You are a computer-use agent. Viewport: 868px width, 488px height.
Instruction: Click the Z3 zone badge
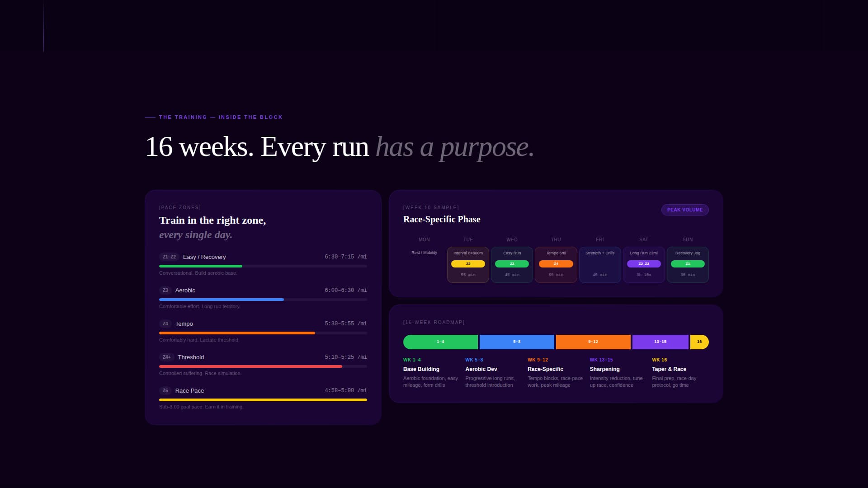click(x=165, y=290)
